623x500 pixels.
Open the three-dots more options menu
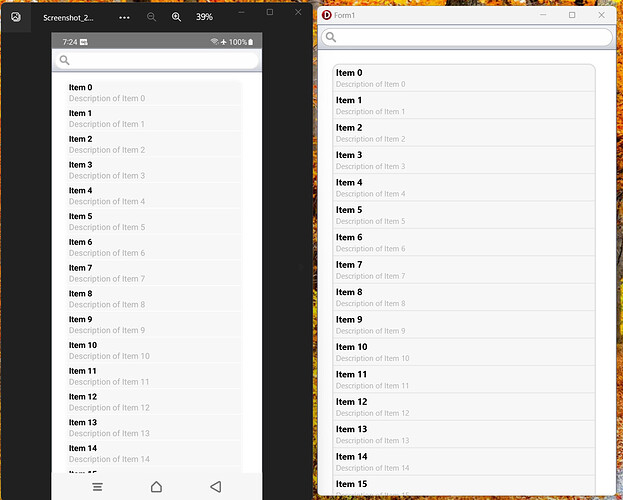tap(124, 17)
